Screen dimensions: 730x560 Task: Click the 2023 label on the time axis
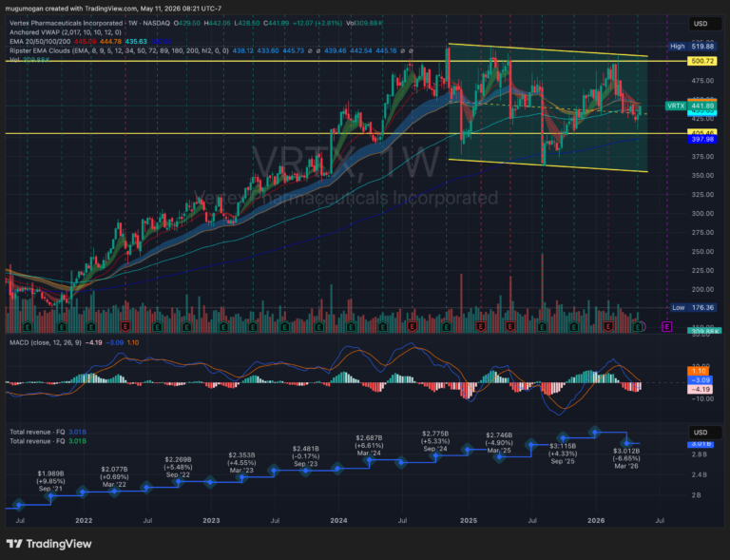coord(211,520)
